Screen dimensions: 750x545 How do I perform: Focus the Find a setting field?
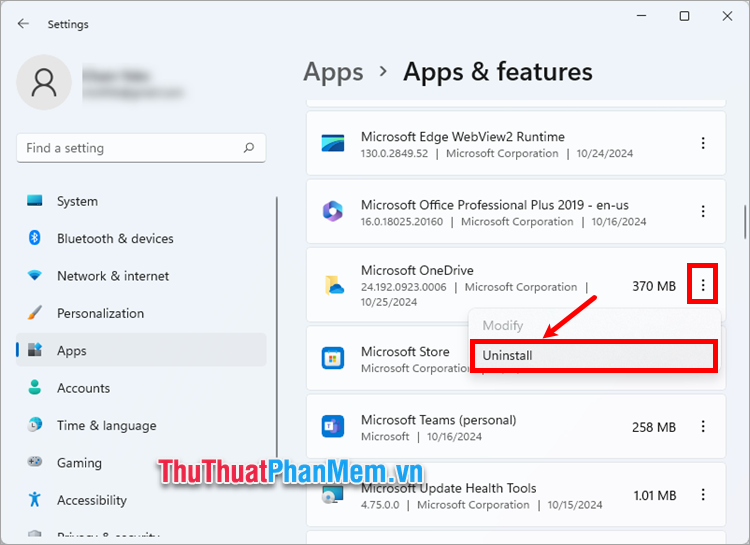click(141, 148)
